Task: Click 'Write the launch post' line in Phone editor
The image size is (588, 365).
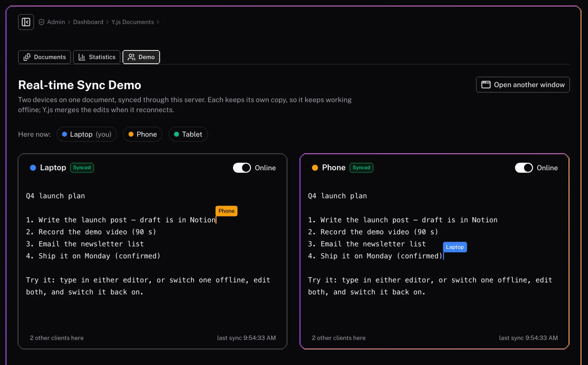Action: tap(403, 220)
